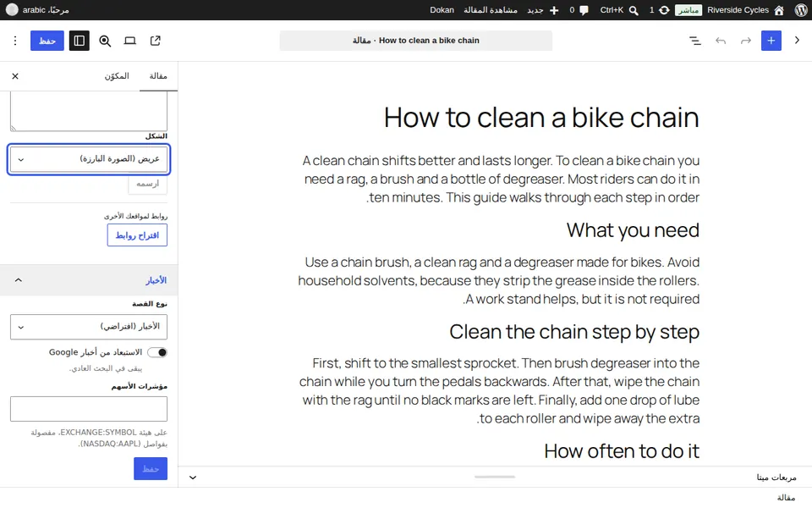Viewport: 812px width, 508px height.
Task: Open the blue block inserter plus button
Action: [x=771, y=41]
